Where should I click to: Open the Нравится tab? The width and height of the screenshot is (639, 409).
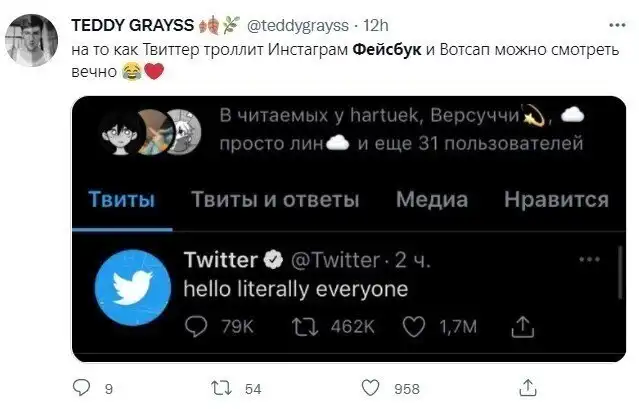[556, 199]
